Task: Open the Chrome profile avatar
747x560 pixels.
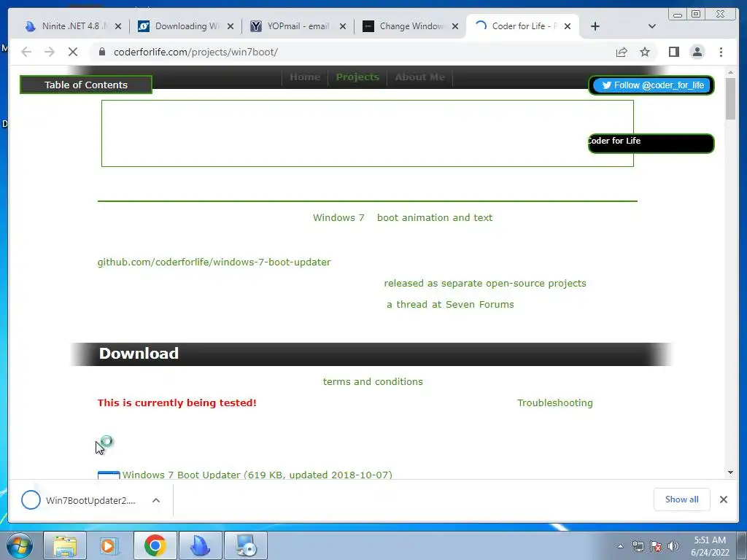Action: pyautogui.click(x=697, y=52)
